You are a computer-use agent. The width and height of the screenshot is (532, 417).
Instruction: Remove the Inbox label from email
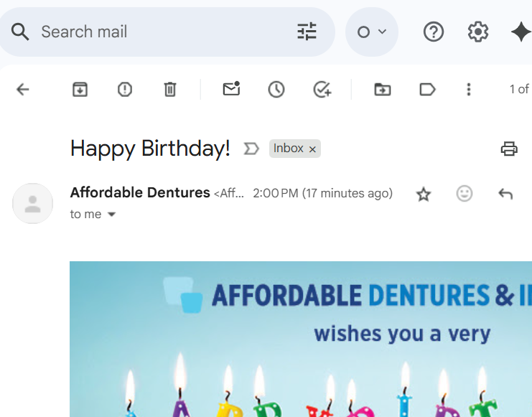pos(312,149)
